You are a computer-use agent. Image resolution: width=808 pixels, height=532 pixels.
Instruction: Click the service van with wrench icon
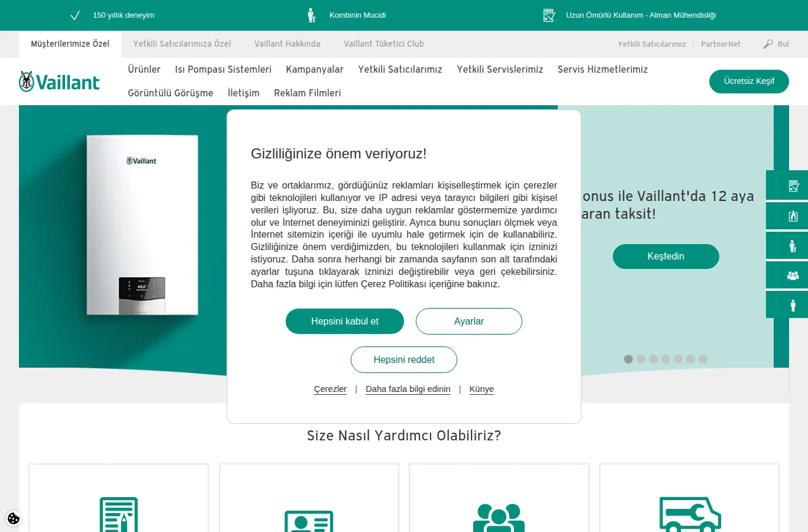pyautogui.click(x=690, y=515)
